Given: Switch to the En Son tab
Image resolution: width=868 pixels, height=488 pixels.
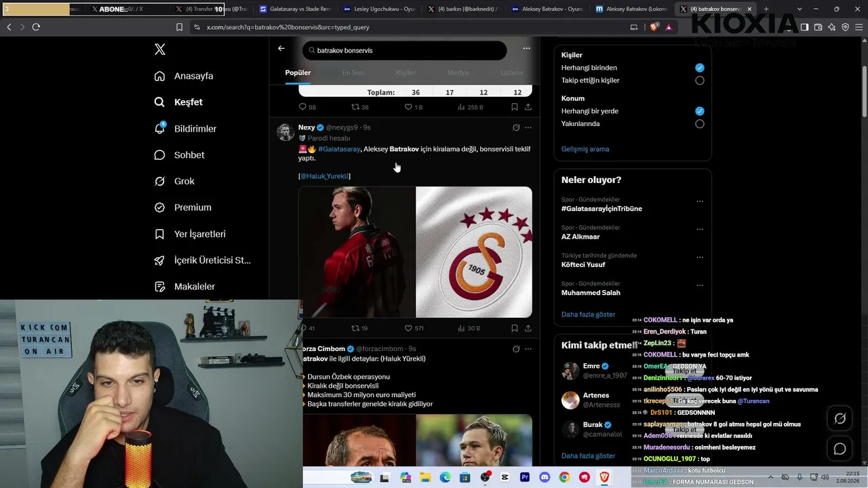Looking at the screenshot, I should [x=353, y=73].
